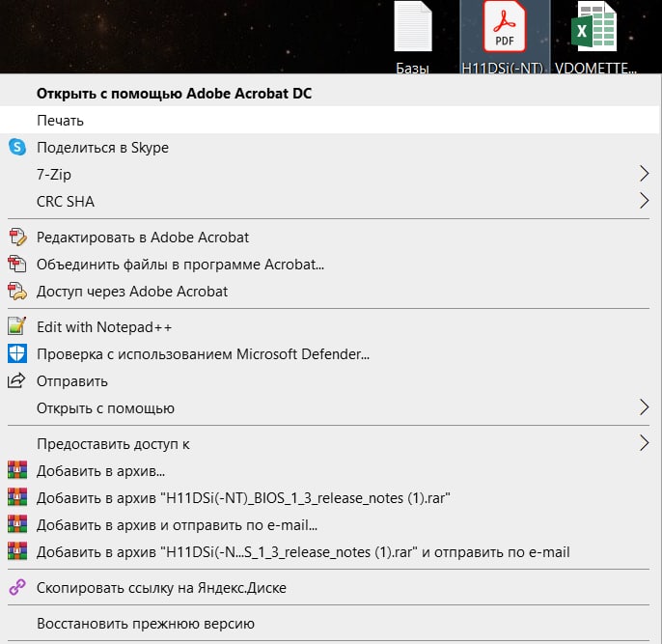Screen dimensions: 662x644
Task: Click the Notepad++ icon
Action: point(17,326)
